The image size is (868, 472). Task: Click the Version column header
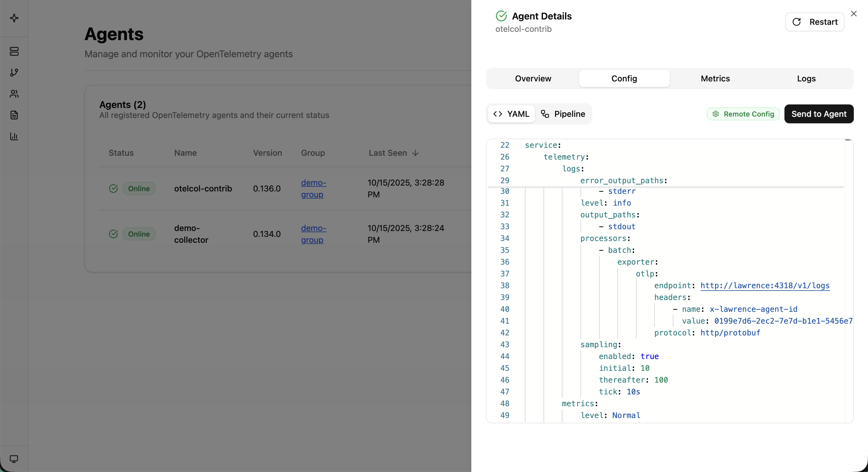click(267, 153)
